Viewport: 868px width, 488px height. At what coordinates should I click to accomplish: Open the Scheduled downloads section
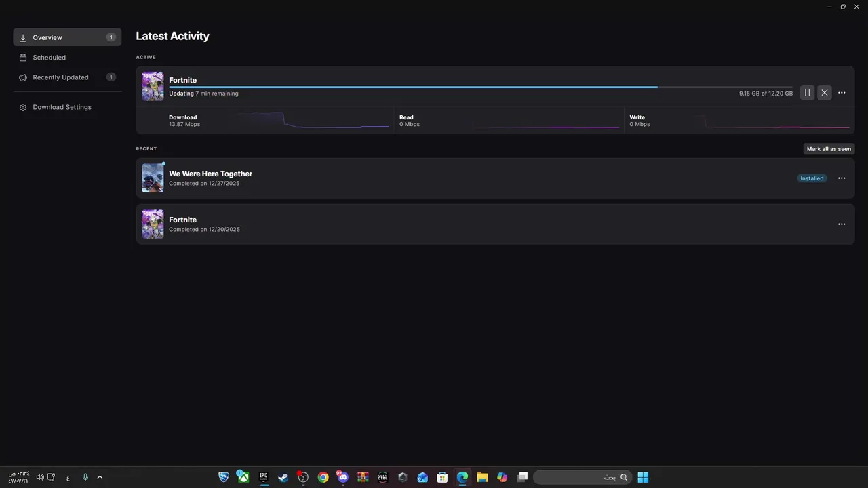tap(67, 58)
